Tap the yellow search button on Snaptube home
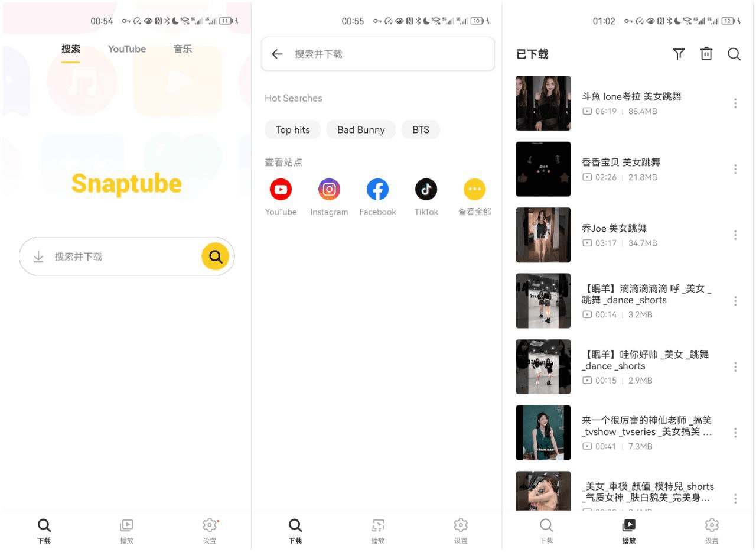This screenshot has width=756, height=552. coord(216,256)
